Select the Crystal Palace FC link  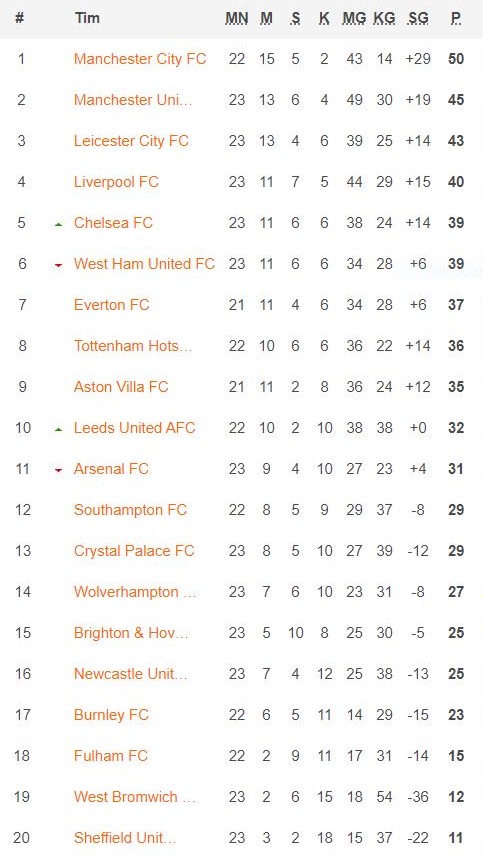coord(134,551)
